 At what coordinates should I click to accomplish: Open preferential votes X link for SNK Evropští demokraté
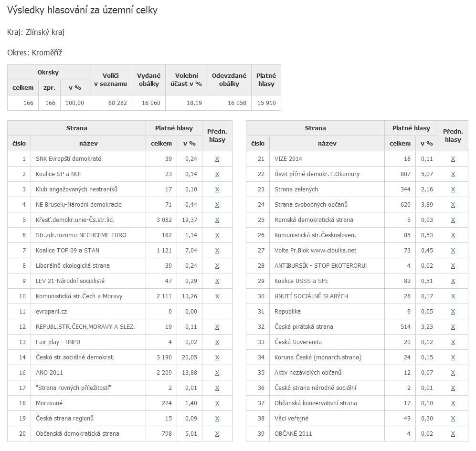217,159
